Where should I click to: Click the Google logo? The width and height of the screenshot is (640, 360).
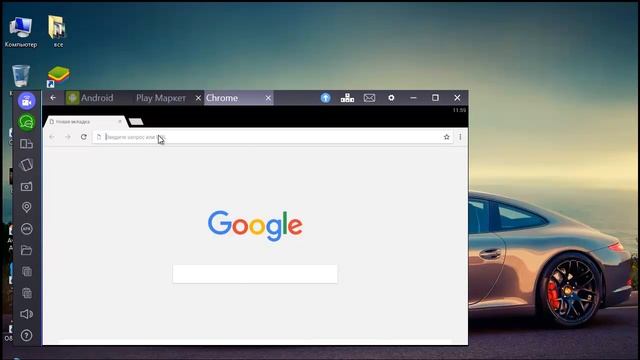coord(255,226)
